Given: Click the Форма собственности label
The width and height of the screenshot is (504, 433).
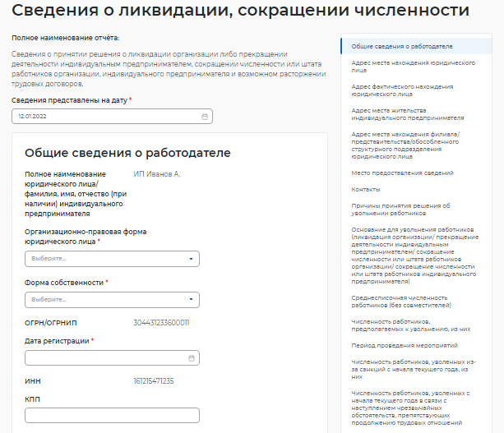Looking at the screenshot, I should (x=64, y=283).
